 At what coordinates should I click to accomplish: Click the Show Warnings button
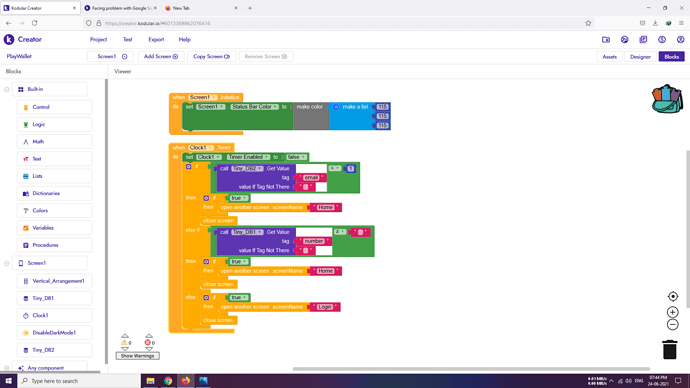(137, 356)
